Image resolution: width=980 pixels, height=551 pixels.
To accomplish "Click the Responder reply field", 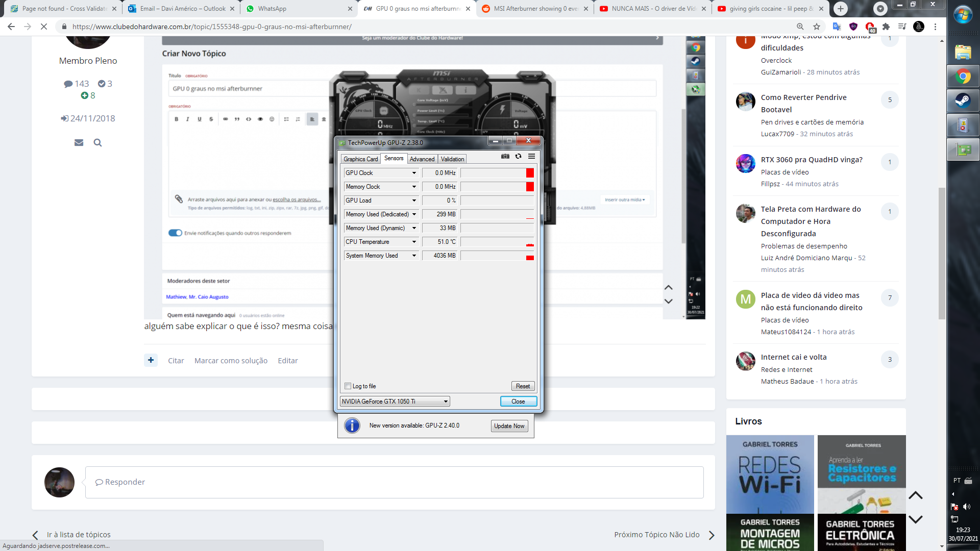I will [394, 482].
